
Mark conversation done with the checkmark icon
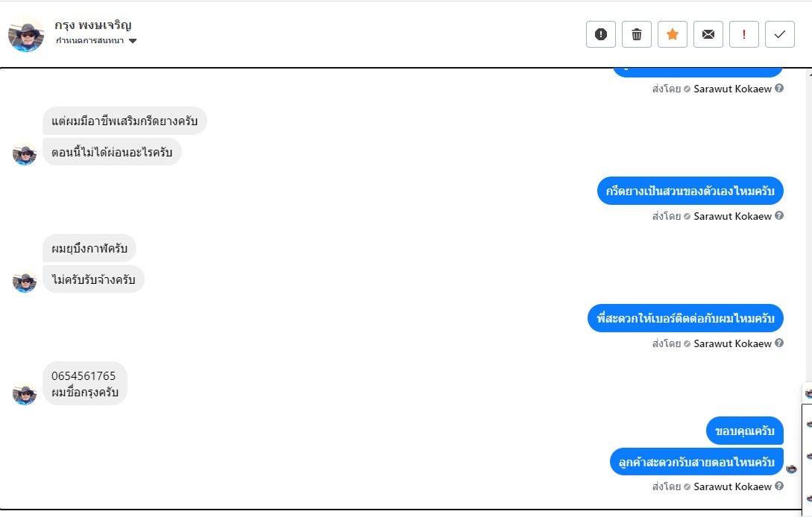point(780,34)
